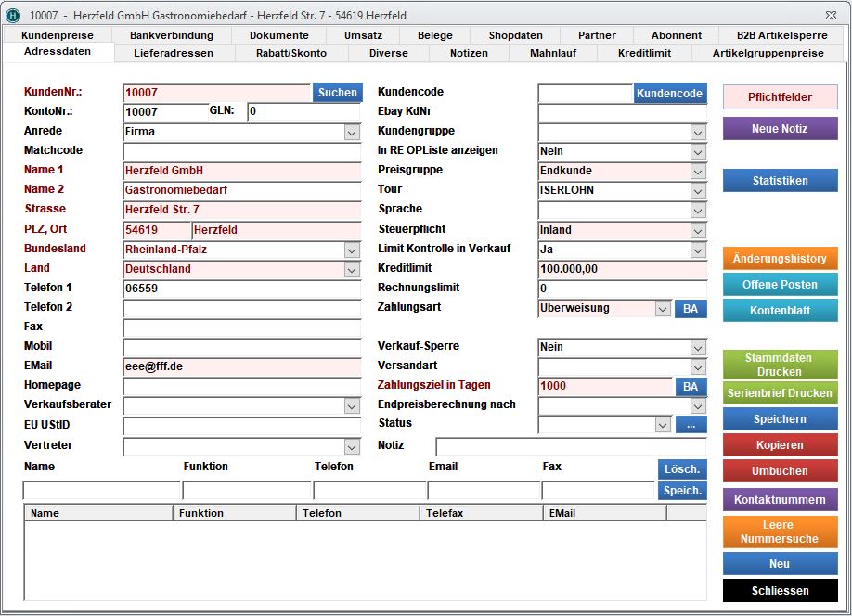
Task: Expand the Preisgruppe dropdown
Action: (698, 172)
